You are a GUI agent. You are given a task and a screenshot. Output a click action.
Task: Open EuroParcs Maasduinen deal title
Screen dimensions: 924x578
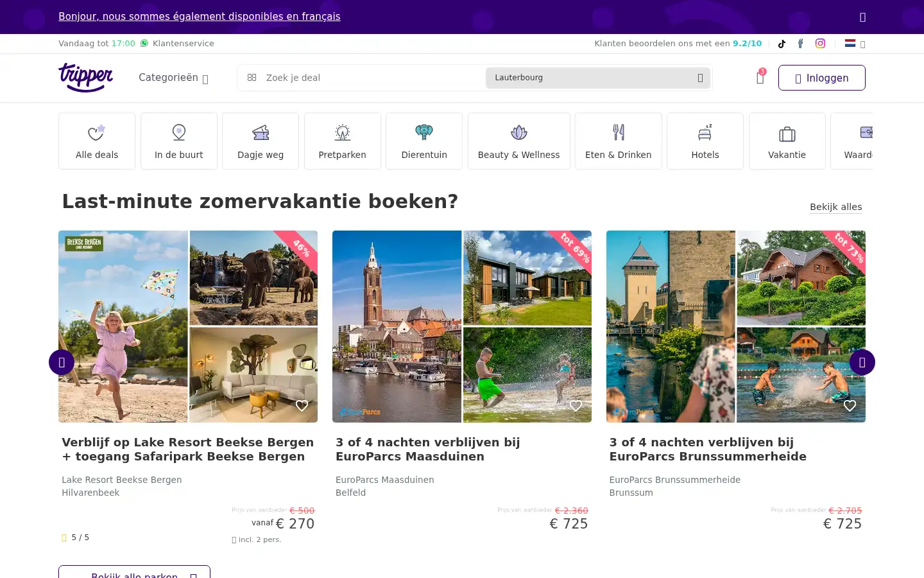pyautogui.click(x=428, y=450)
